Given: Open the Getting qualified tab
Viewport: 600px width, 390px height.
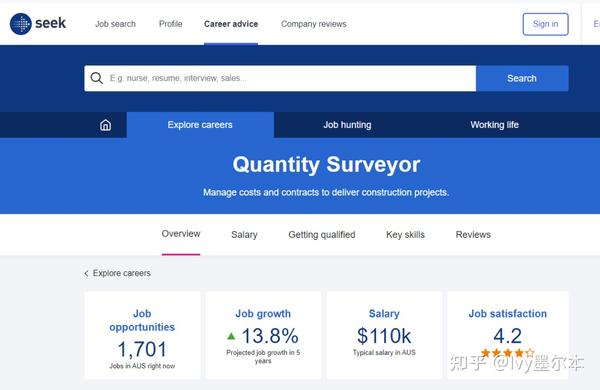Looking at the screenshot, I should click(x=322, y=235).
